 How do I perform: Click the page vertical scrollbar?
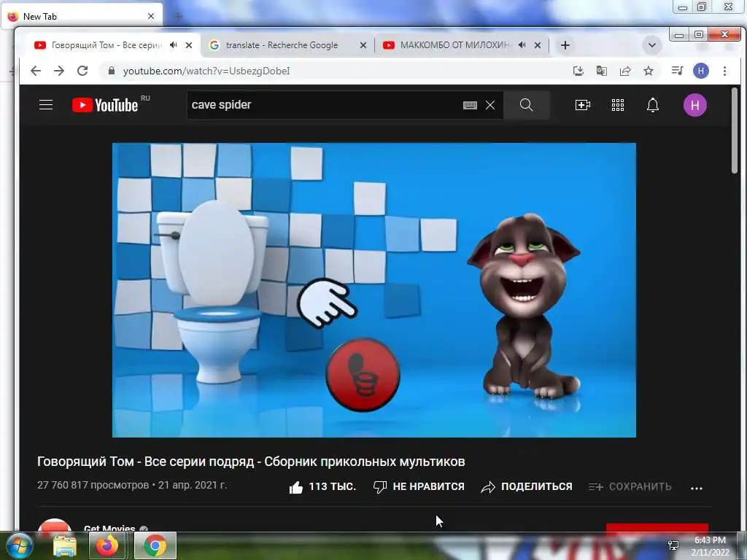tap(735, 130)
